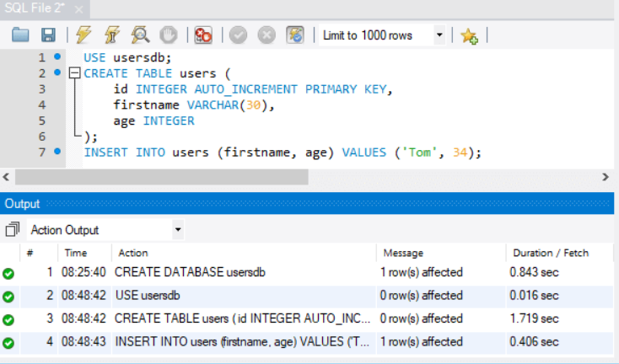Screen dimensions: 619x364
Task: Select the CREATE TABLE users output row
Action: [x=307, y=318]
